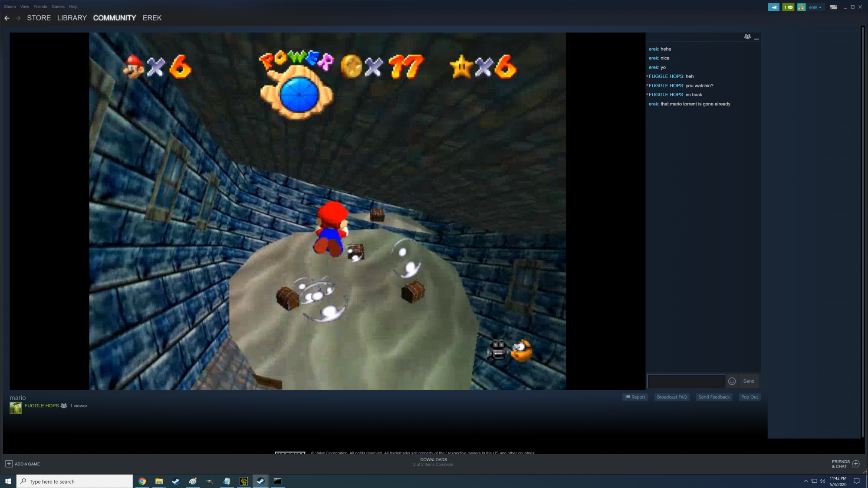Show hidden system tray icons chevron

coord(806,481)
